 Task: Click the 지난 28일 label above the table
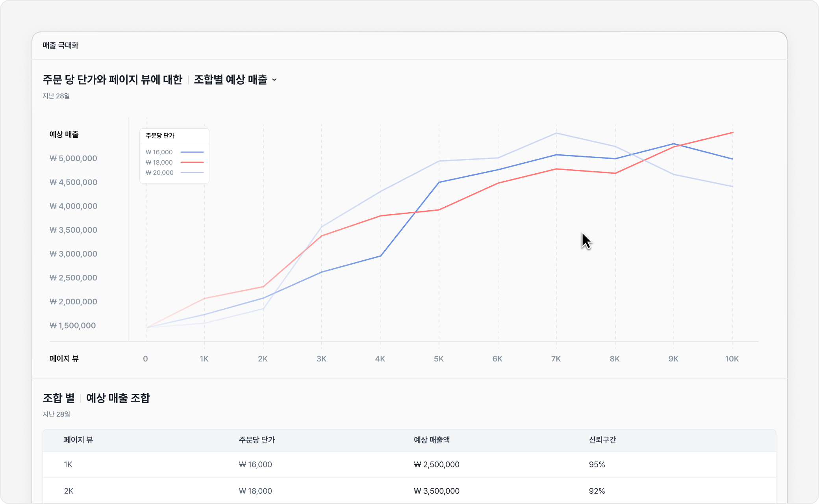point(56,414)
